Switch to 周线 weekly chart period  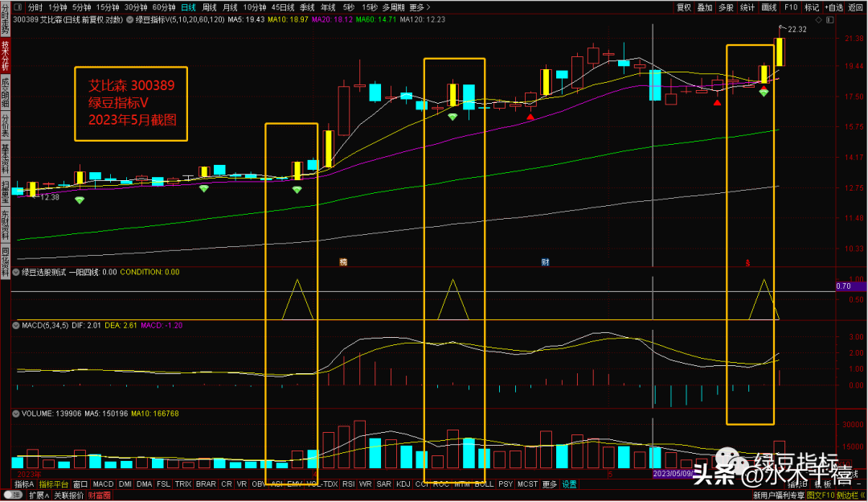click(x=211, y=6)
